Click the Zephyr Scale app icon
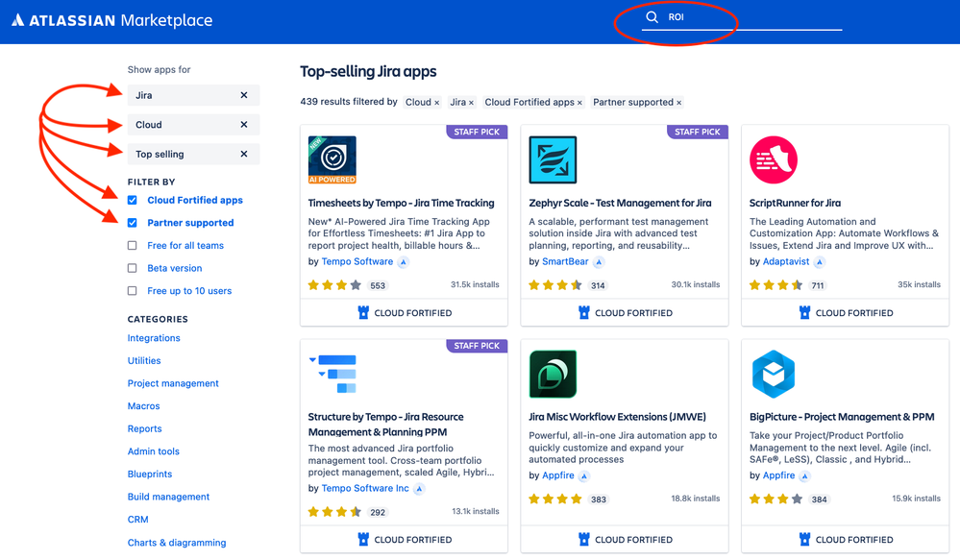 click(x=553, y=159)
